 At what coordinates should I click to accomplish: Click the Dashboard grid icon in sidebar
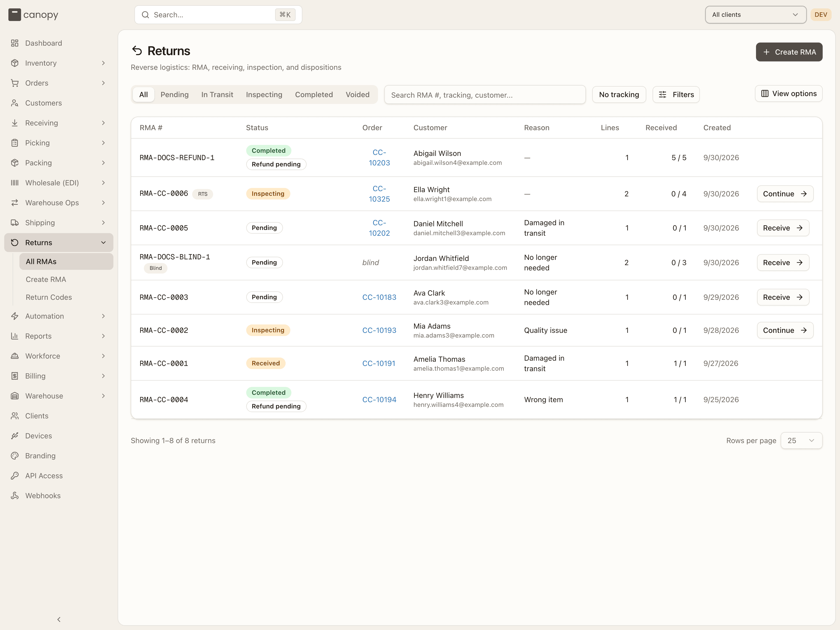tap(15, 43)
